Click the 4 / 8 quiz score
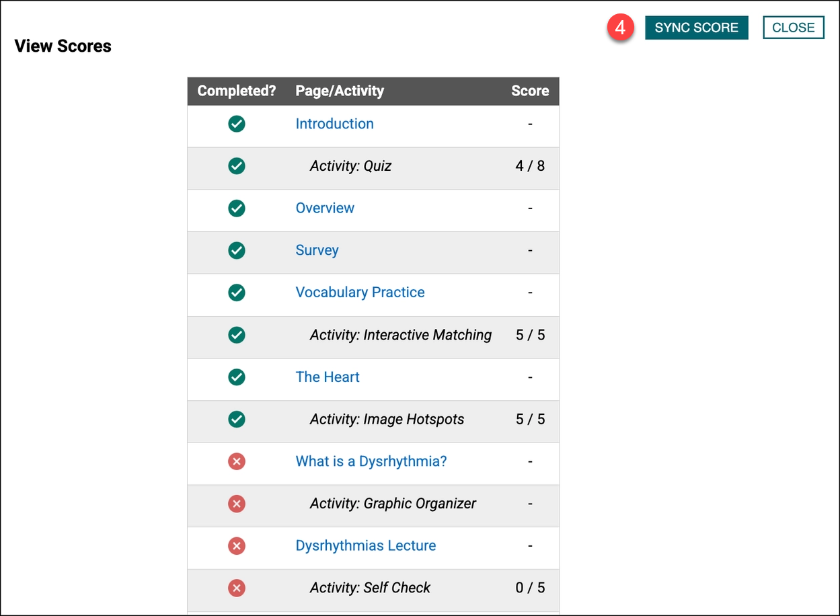Viewport: 840px width, 616px height. [x=530, y=166]
